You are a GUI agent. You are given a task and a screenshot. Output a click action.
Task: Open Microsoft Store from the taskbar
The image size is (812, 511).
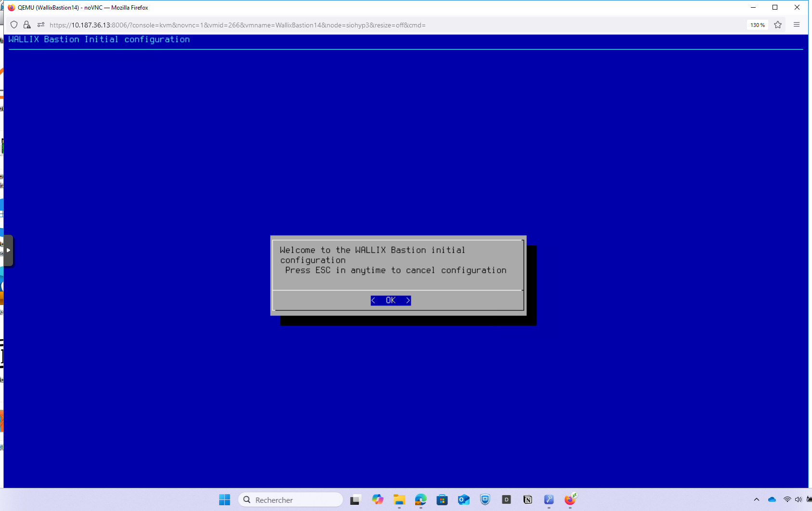point(442,500)
